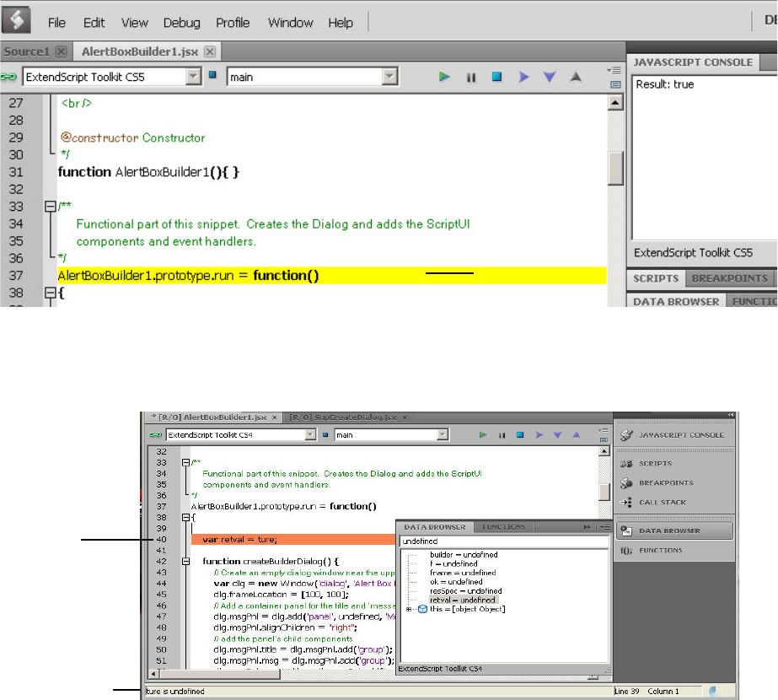Run the script in the CS5 window
Image resolution: width=778 pixels, height=700 pixels.
tap(444, 77)
